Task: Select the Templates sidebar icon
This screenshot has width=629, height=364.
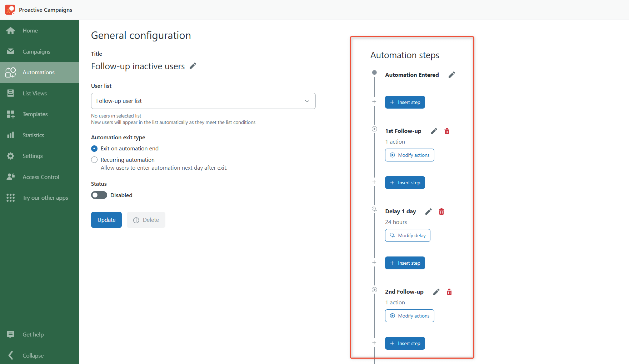Action: (x=11, y=114)
